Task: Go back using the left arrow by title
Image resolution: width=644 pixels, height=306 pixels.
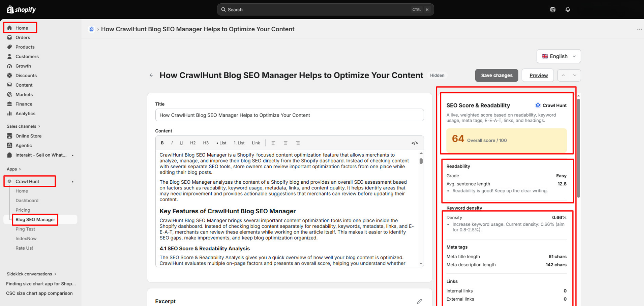Action: click(x=151, y=75)
